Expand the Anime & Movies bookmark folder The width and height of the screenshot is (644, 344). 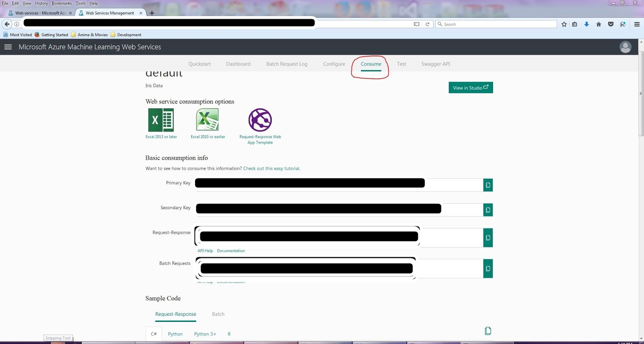[x=89, y=35]
